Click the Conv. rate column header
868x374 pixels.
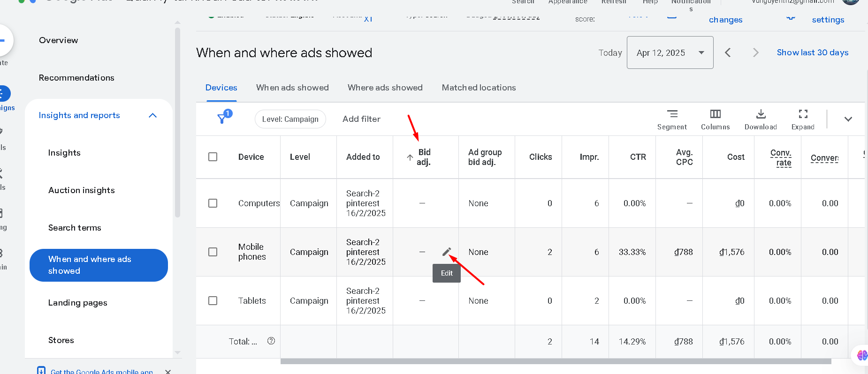point(781,157)
